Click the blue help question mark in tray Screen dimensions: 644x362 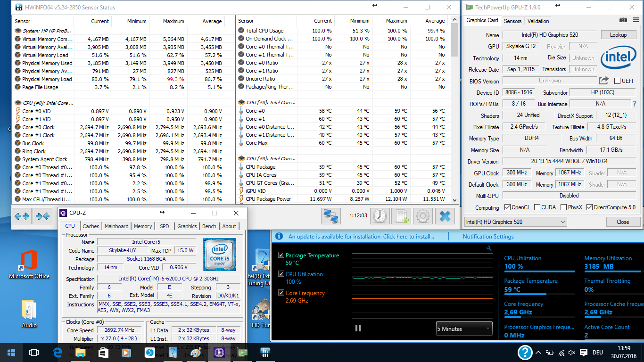(525, 353)
